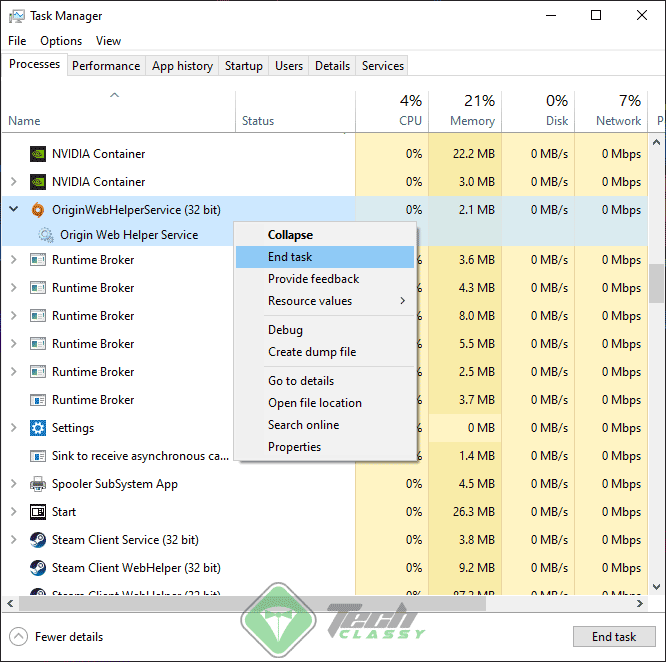Click the End task button at bottom right
Viewport: 666px width, 662px height.
(614, 637)
